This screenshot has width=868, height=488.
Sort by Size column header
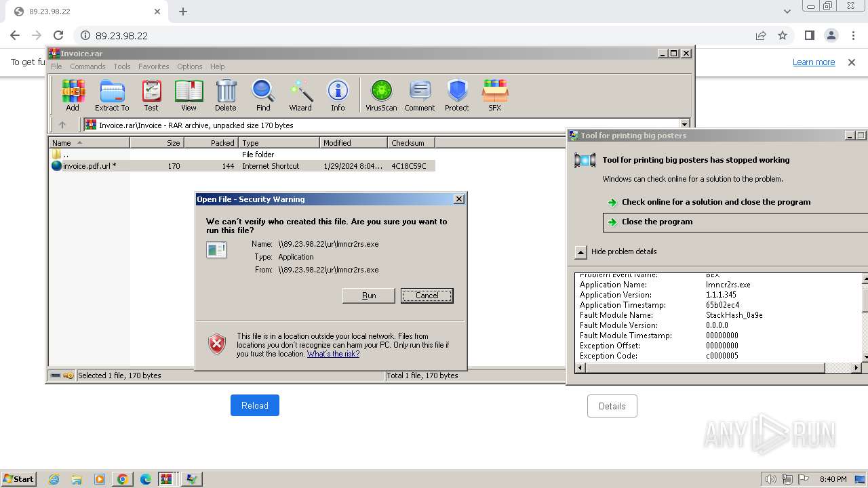point(157,143)
